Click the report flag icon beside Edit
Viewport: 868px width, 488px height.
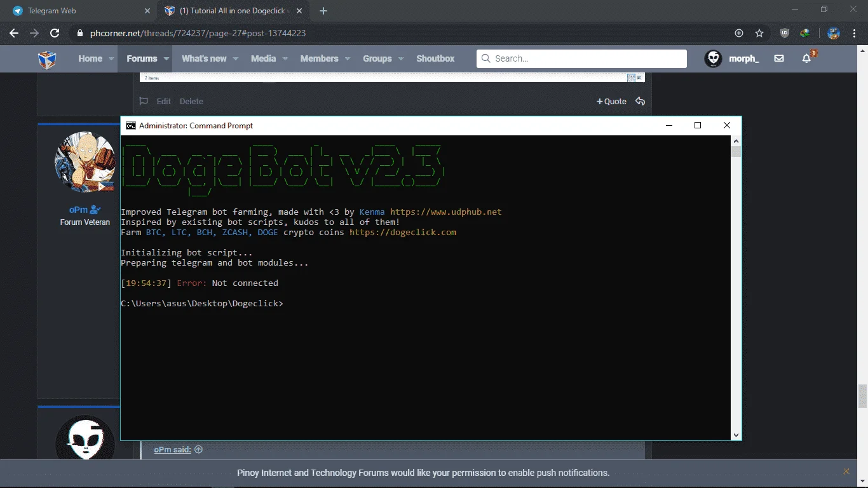pyautogui.click(x=144, y=101)
